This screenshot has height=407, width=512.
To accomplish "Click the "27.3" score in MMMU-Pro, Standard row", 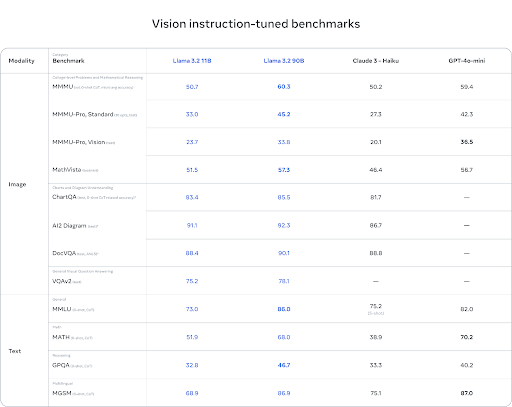I will [376, 114].
